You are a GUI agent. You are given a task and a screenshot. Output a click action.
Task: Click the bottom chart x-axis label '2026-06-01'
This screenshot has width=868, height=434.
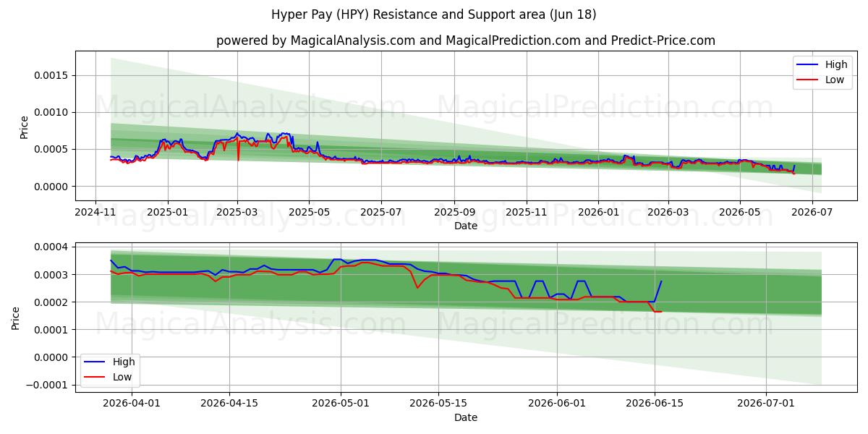pos(557,404)
